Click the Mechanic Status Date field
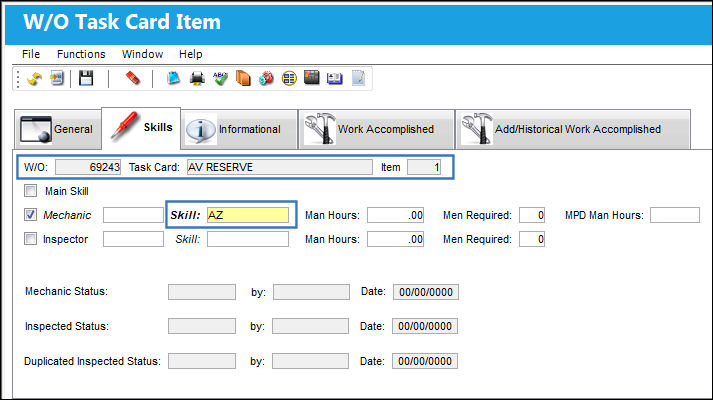Viewport: 713px width, 400px height. point(426,292)
